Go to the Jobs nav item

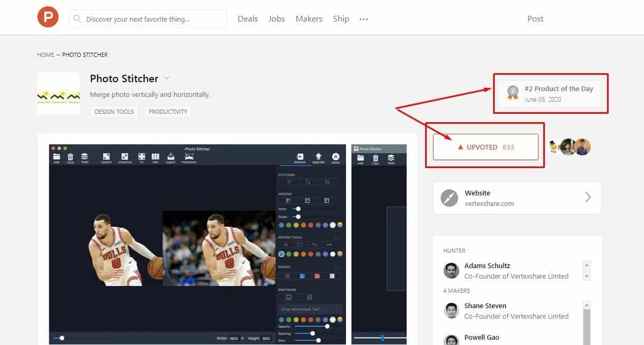(276, 18)
